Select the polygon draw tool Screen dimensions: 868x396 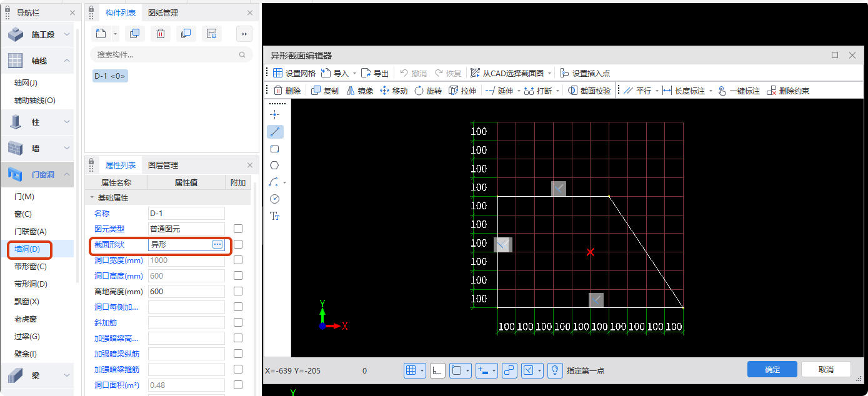point(275,166)
